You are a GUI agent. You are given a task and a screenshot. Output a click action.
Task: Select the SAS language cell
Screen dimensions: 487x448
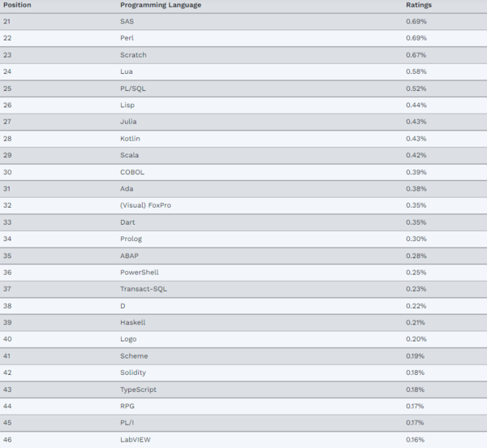(127, 21)
